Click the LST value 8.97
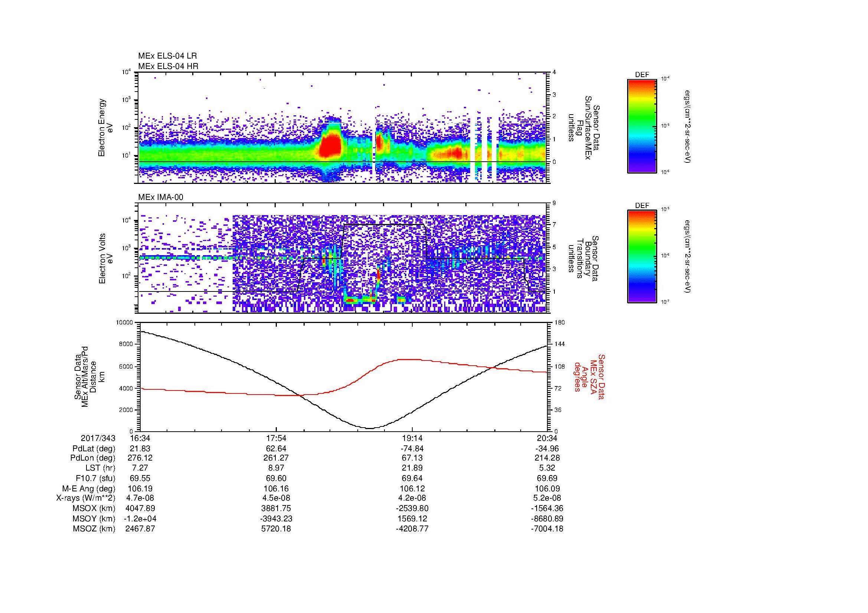Screen dimensions: 868x613 coord(276,468)
